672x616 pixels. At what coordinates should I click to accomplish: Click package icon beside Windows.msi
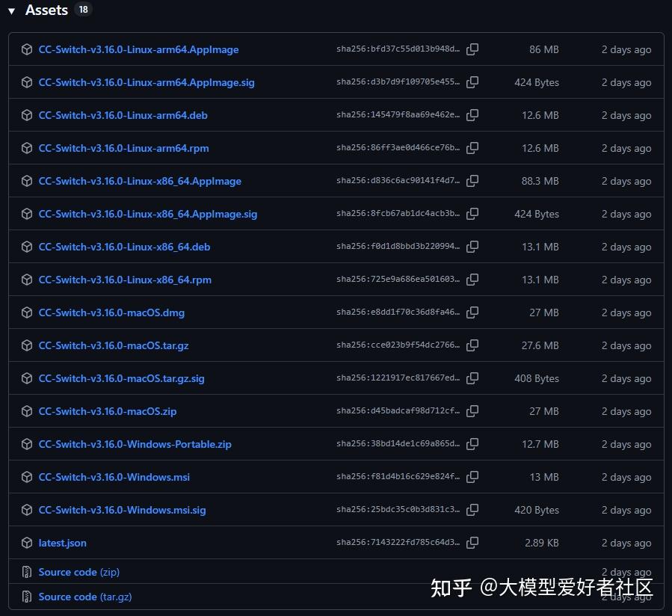pyautogui.click(x=27, y=477)
